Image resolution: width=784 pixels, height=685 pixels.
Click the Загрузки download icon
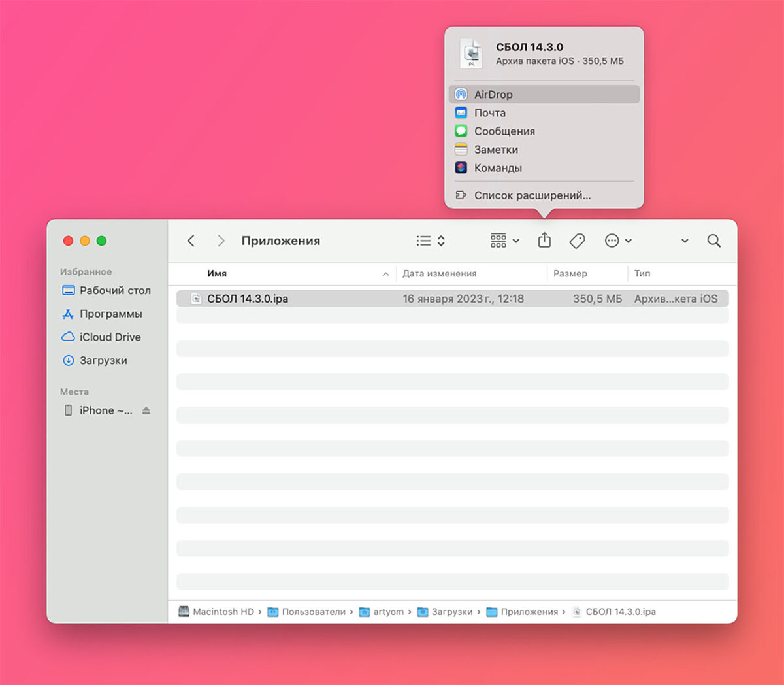[68, 360]
